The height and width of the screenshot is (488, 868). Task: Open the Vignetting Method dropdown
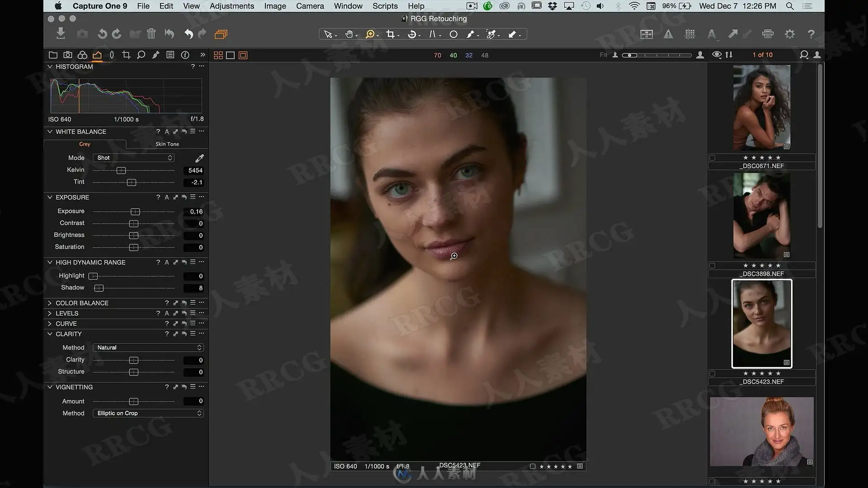(x=148, y=413)
